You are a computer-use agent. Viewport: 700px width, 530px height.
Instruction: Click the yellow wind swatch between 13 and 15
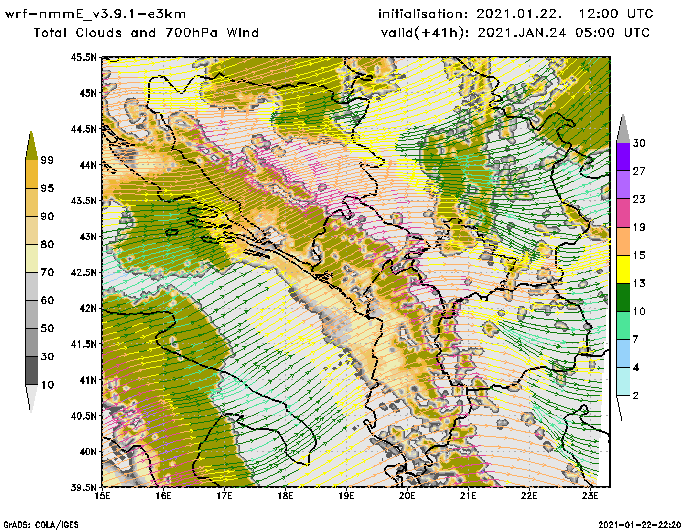[623, 269]
